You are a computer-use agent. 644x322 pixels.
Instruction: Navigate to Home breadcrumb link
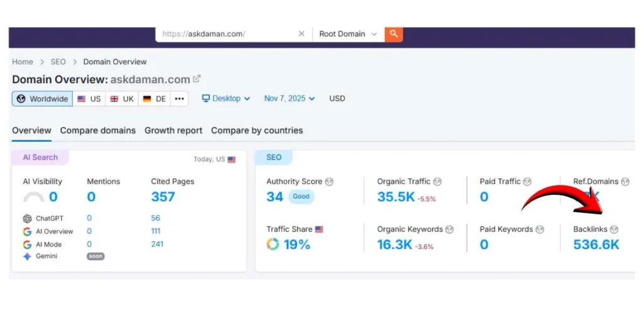coord(23,62)
